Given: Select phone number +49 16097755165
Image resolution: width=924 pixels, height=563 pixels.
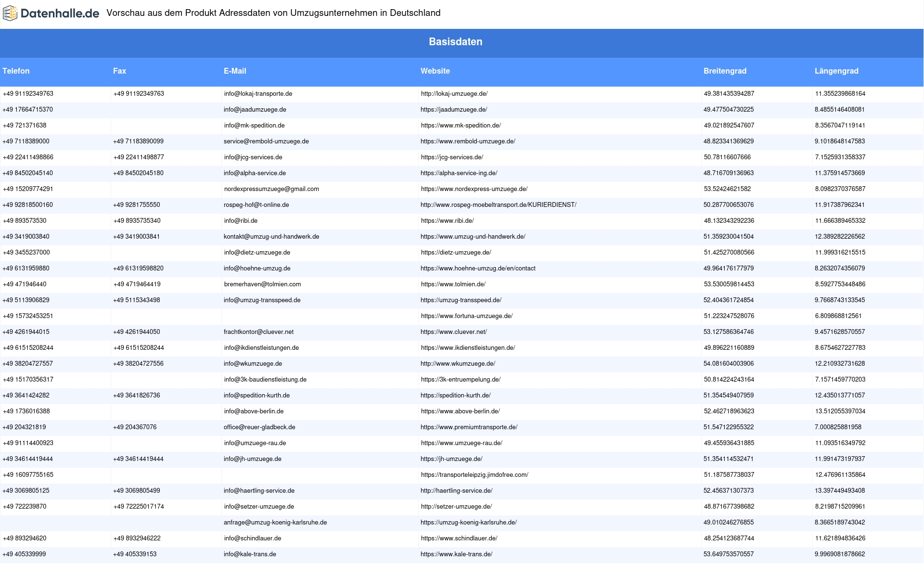Looking at the screenshot, I should [x=28, y=475].
